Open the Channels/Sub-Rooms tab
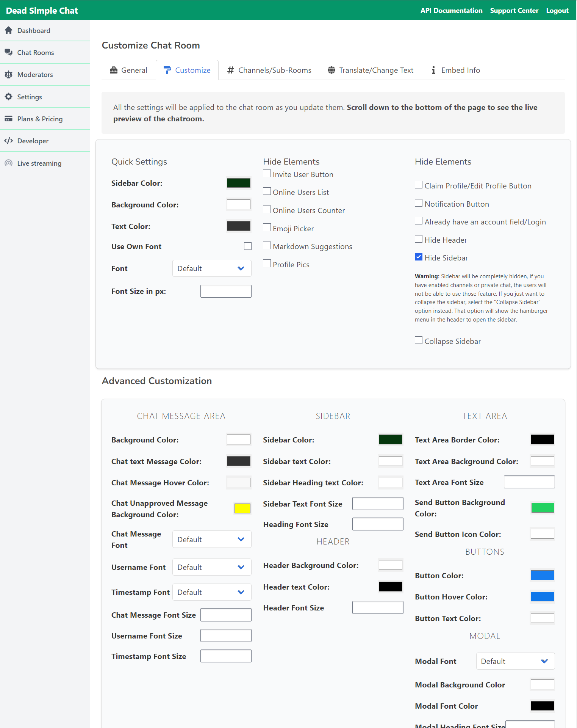 pos(269,70)
